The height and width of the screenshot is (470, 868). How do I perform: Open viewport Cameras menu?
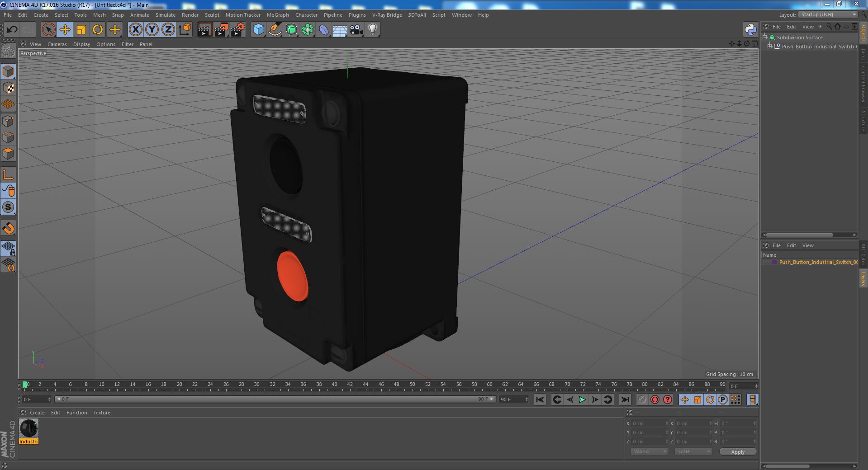[57, 44]
